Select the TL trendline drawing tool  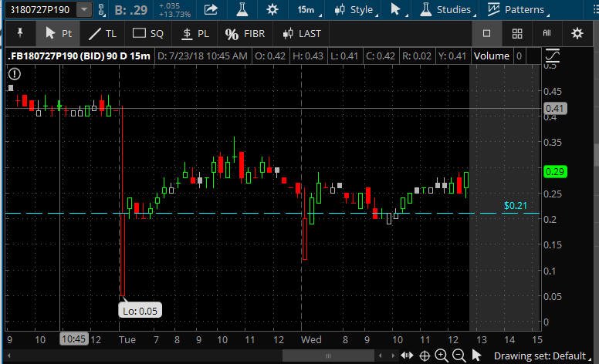(x=103, y=34)
